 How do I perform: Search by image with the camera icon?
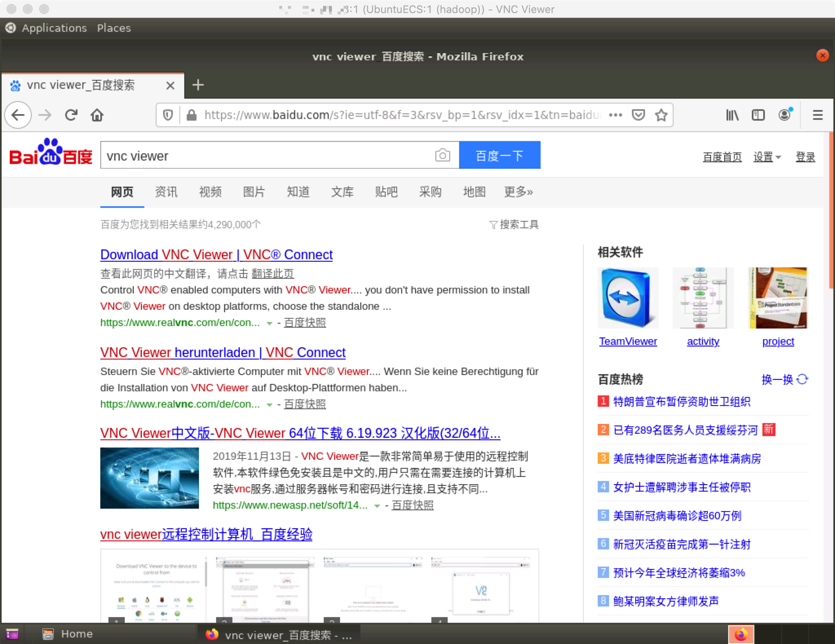(x=442, y=155)
